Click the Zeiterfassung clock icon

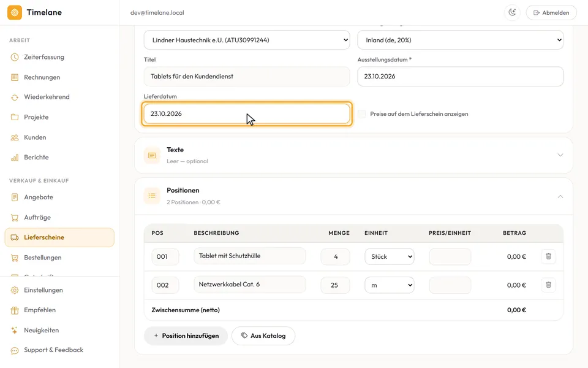15,57
